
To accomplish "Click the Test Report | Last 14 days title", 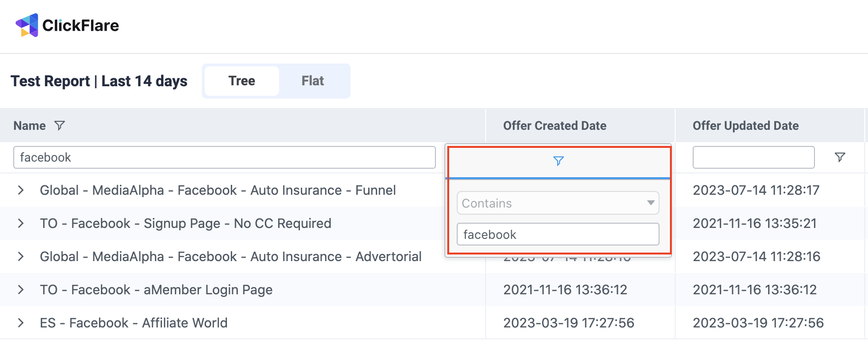I will click(x=99, y=81).
